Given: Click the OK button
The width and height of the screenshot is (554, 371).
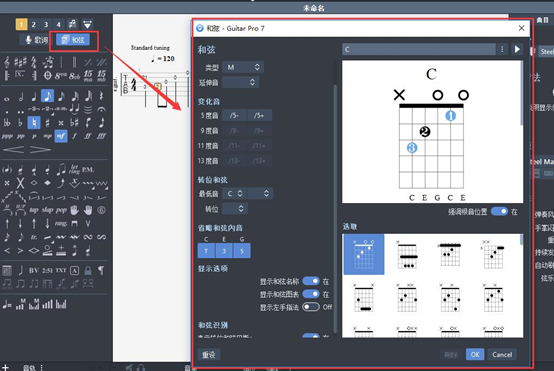Looking at the screenshot, I should 475,354.
